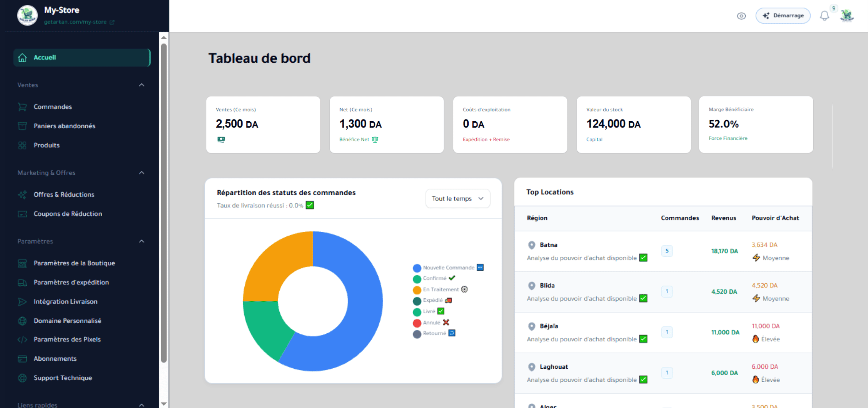Open notifications with the bell icon
This screenshot has height=408, width=868.
point(824,16)
